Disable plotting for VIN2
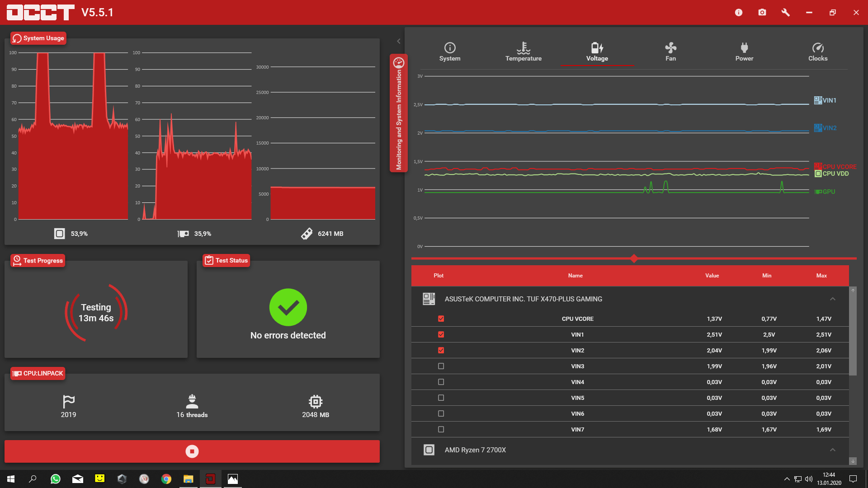 click(x=441, y=350)
